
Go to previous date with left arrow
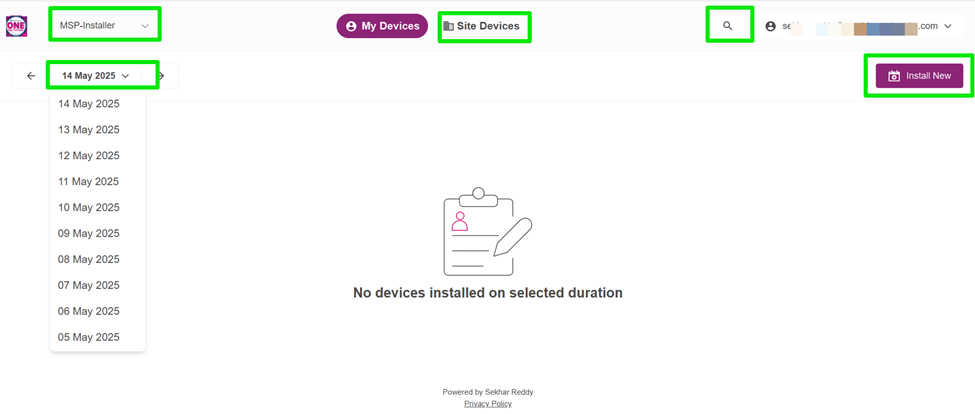pos(31,76)
